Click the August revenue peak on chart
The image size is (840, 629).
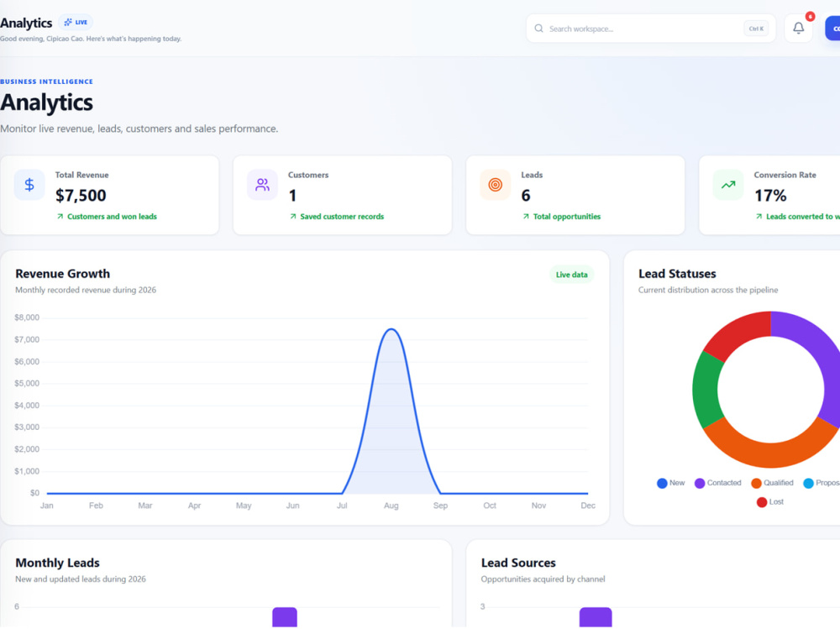391,329
